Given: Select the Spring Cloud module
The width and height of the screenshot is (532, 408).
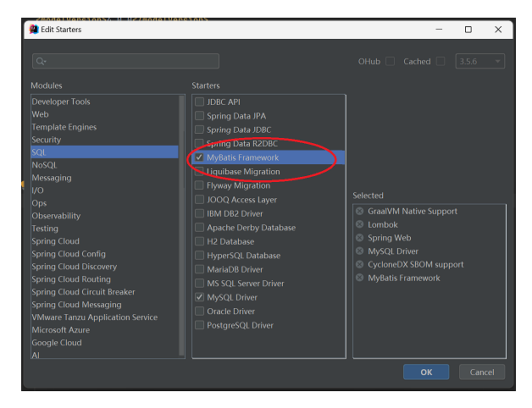Looking at the screenshot, I should point(104,241).
